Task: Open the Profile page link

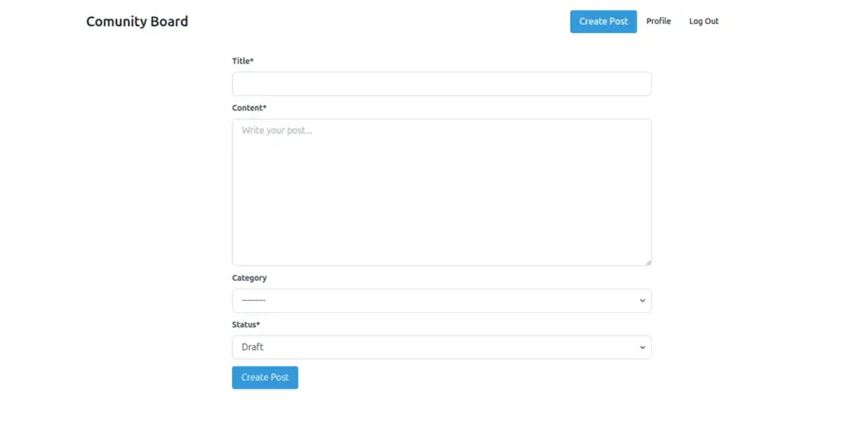Action: click(x=659, y=21)
